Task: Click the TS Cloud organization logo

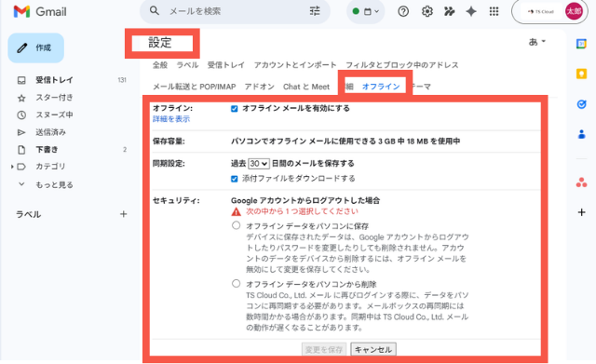Action: (x=541, y=12)
